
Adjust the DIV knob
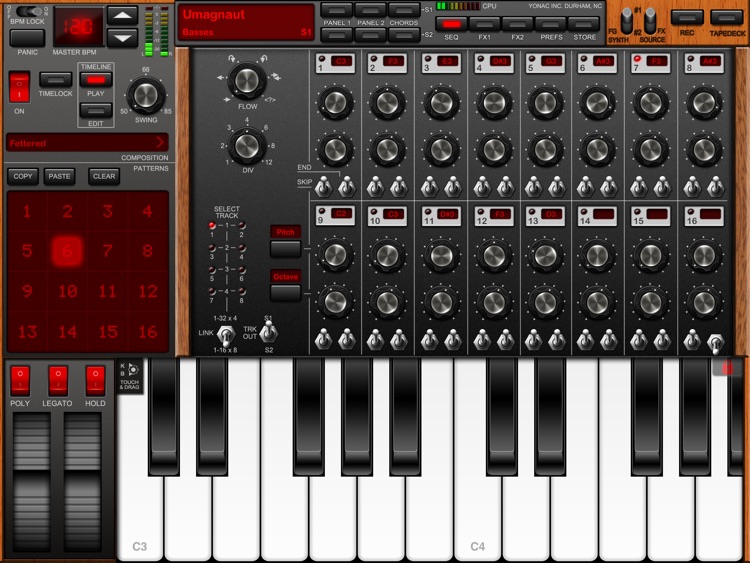[x=247, y=146]
